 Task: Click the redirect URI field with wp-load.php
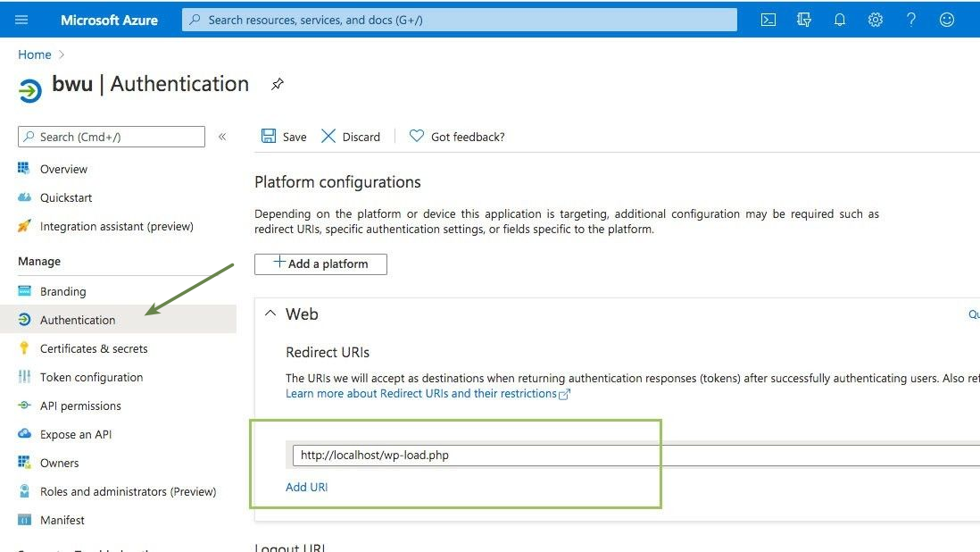636,456
